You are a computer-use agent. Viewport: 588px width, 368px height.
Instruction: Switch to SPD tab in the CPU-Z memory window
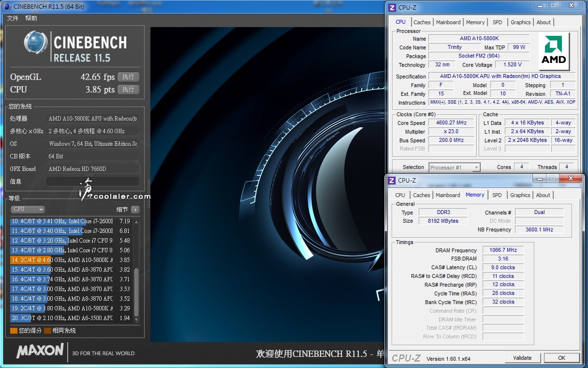497,195
